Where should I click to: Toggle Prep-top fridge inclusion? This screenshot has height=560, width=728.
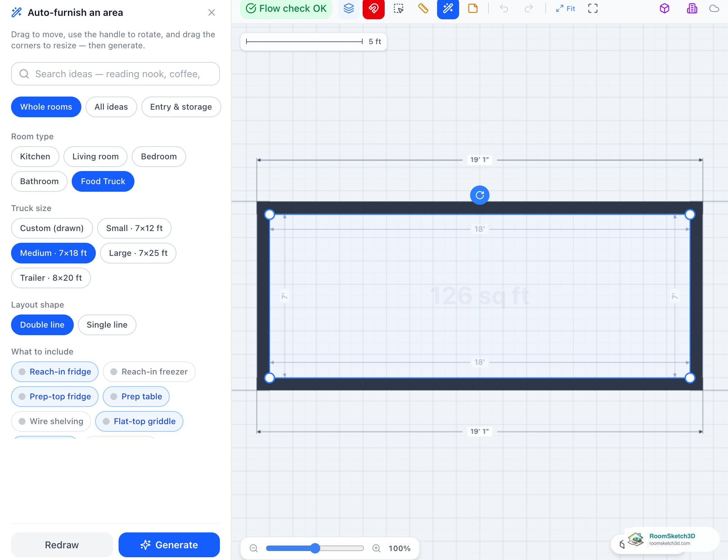tap(55, 397)
